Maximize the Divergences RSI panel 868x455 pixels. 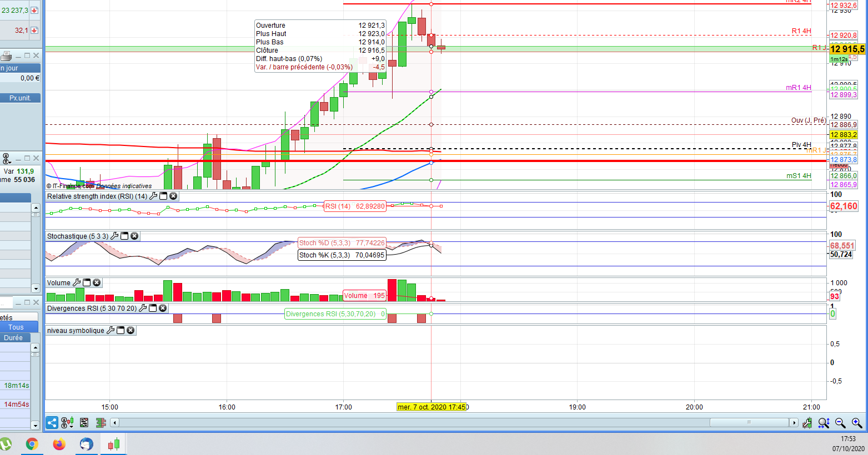click(153, 308)
